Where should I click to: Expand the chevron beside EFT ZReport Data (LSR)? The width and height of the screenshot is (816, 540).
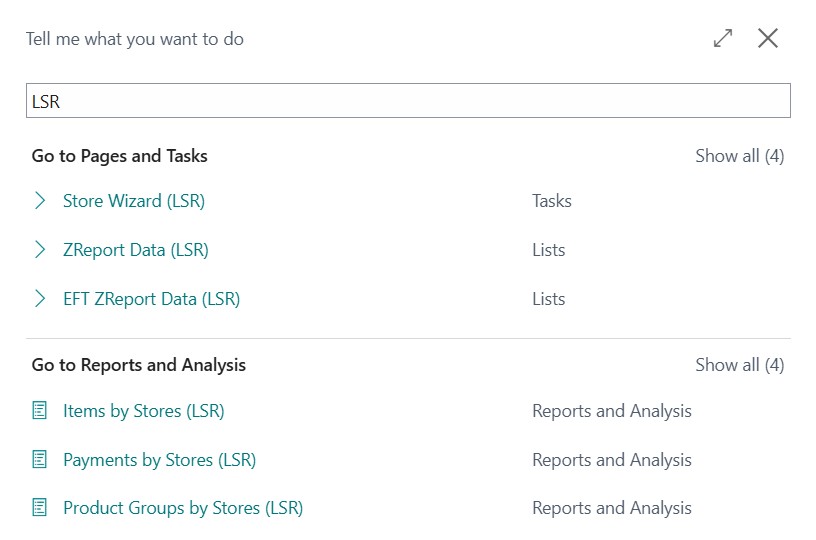[x=40, y=299]
